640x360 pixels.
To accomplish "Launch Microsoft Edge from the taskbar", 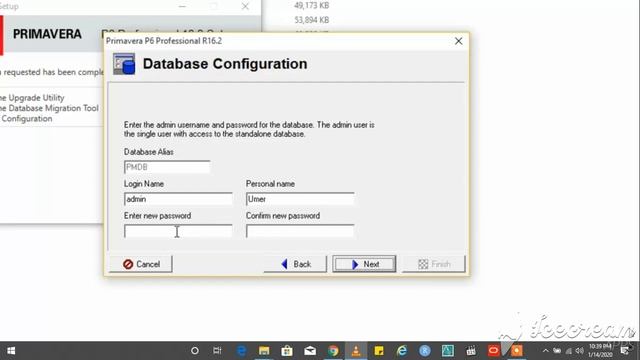I will 241,351.
